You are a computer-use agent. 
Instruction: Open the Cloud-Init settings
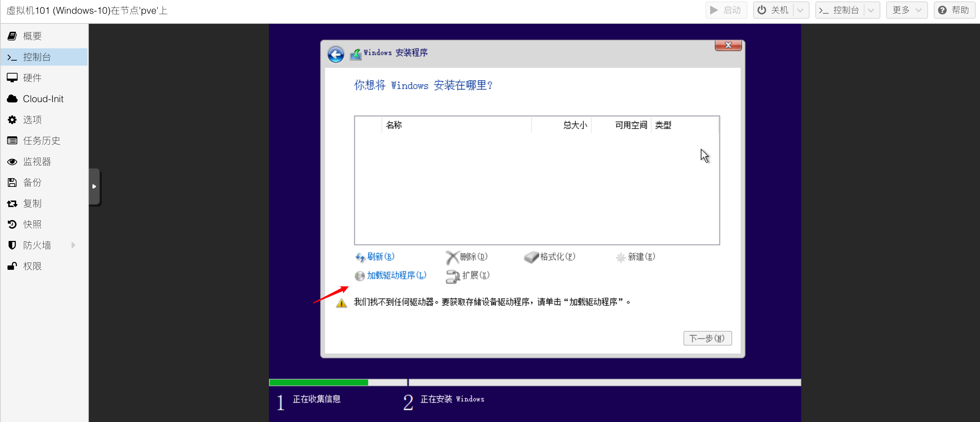pyautogui.click(x=44, y=99)
